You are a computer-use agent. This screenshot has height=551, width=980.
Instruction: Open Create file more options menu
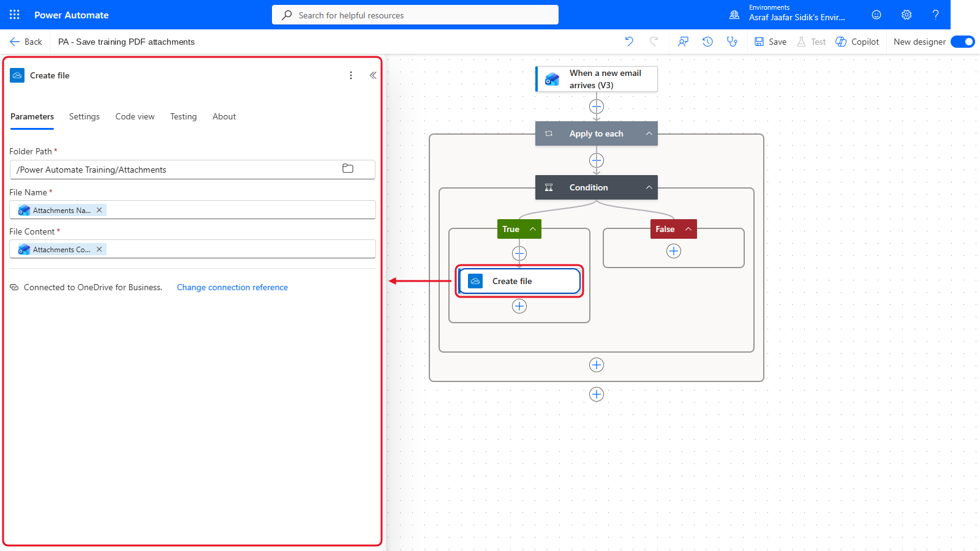click(x=351, y=75)
